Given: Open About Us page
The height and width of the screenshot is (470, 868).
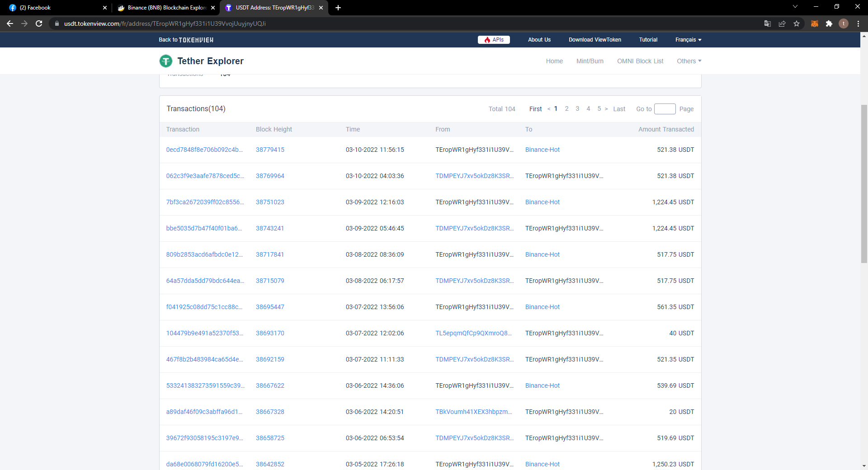Looking at the screenshot, I should click(539, 40).
